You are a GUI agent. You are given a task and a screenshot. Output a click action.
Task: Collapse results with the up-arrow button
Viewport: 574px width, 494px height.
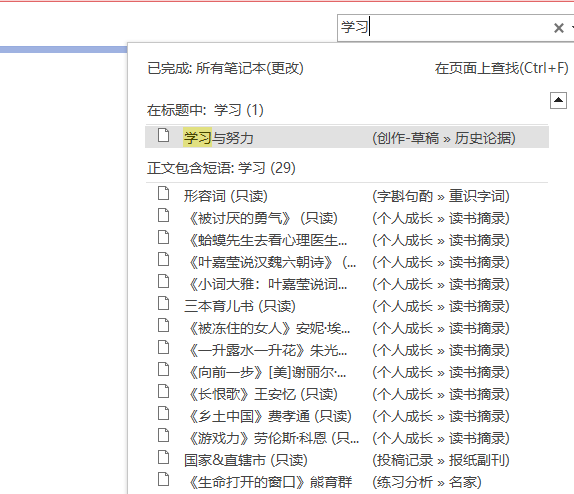pos(558,100)
